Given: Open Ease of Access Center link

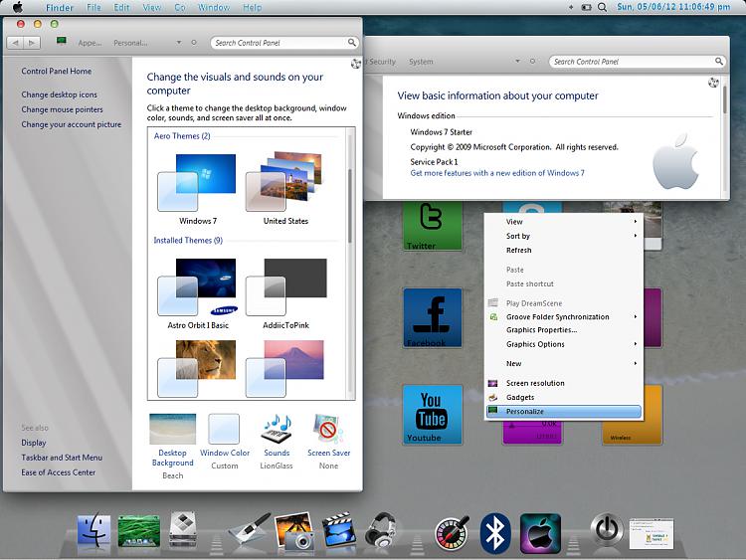Looking at the screenshot, I should coord(58,472).
